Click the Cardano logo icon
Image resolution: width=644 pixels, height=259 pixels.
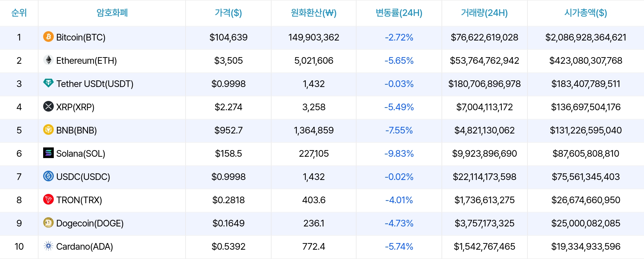pos(48,246)
